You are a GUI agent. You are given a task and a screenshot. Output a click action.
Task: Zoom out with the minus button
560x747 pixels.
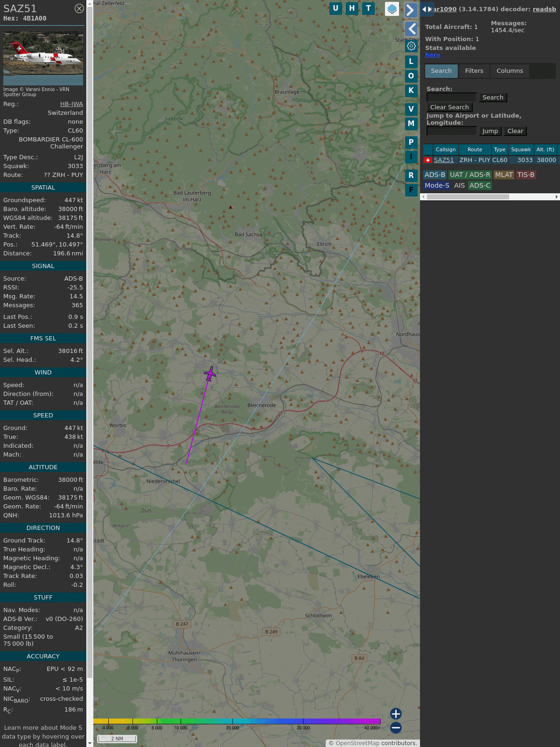click(396, 727)
